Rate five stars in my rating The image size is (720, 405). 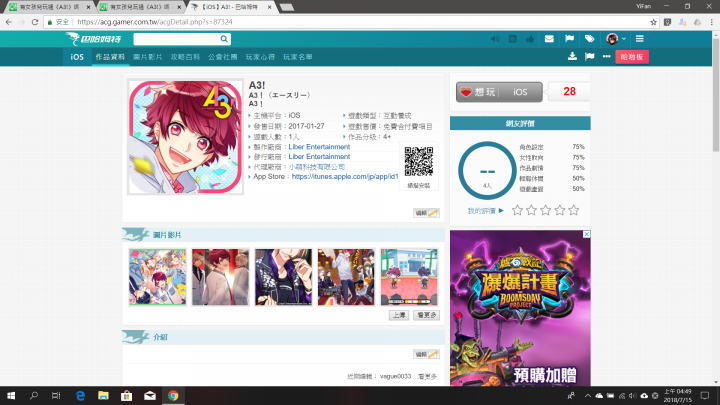[x=574, y=210]
